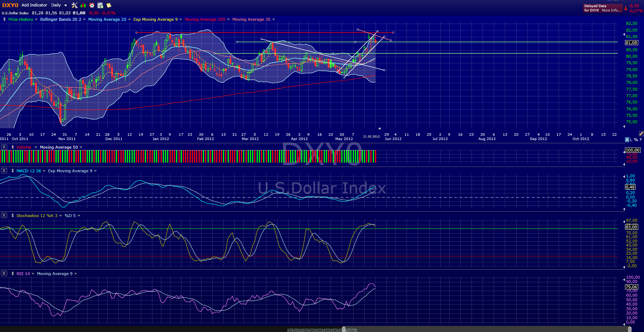Screen dimensions: 644x332
Task: Click the Price History label
Action: coord(21,19)
